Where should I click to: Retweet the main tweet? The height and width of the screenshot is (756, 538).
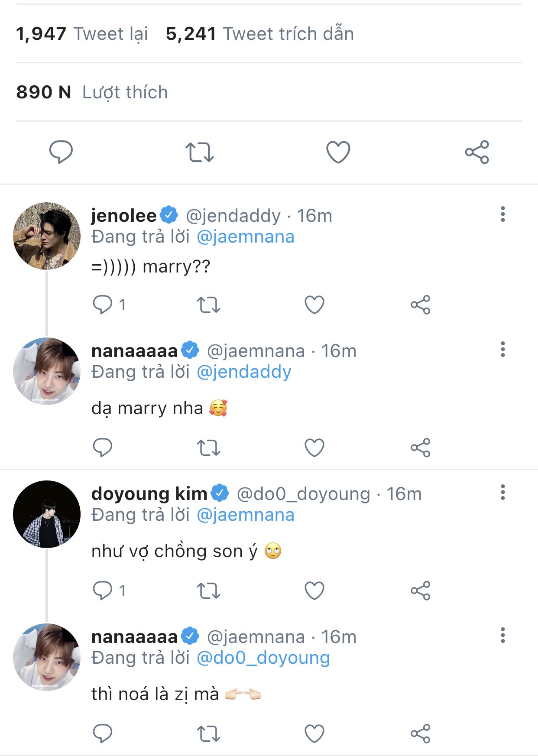point(199,152)
